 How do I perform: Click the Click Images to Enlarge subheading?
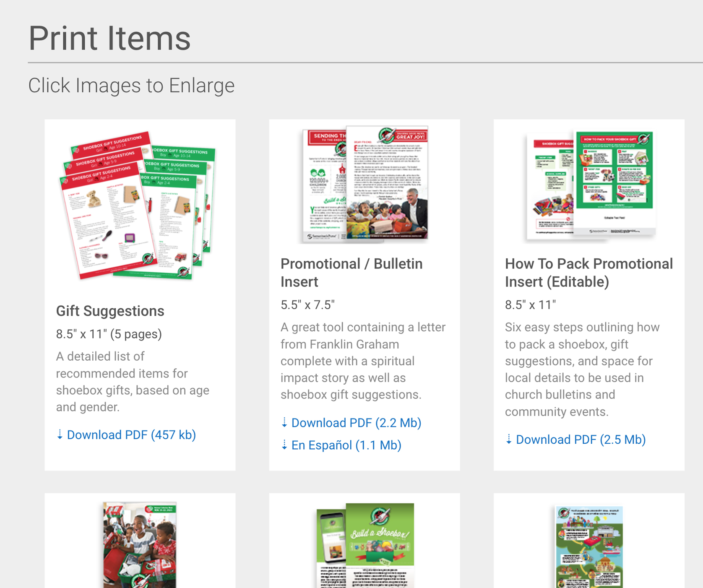131,86
